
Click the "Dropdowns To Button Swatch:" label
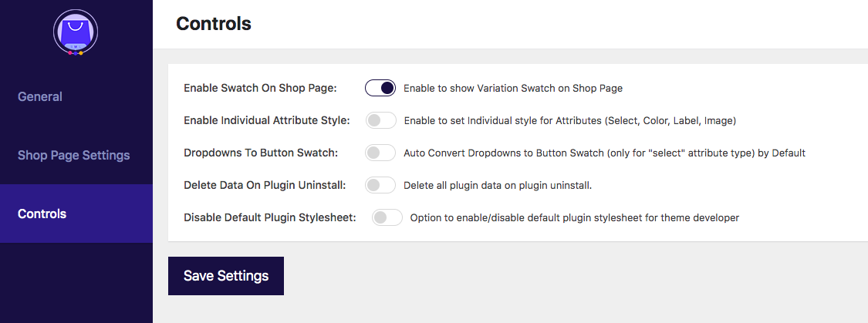[x=261, y=153]
